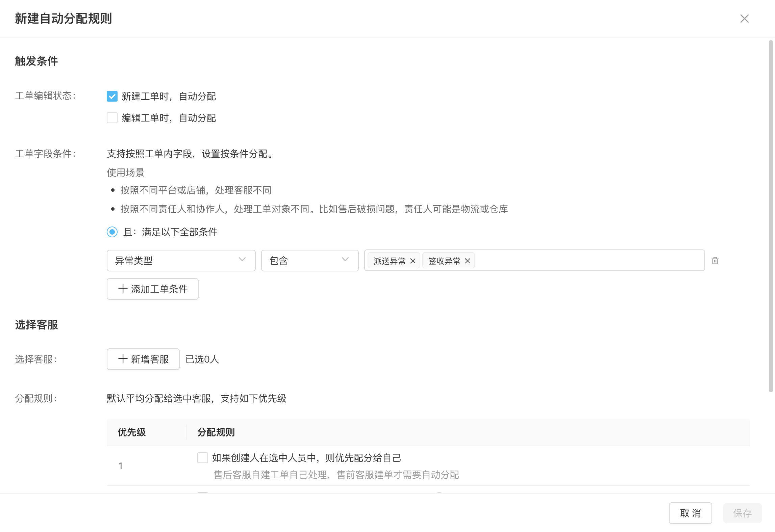Click the 工单字段条件 label
This screenshot has width=775, height=532.
[46, 154]
